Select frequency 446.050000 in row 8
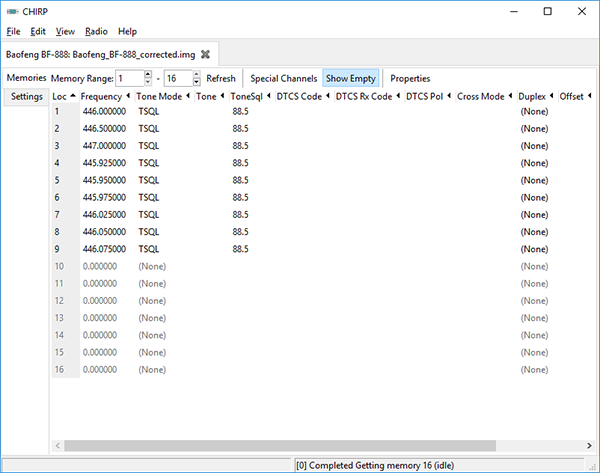The width and height of the screenshot is (600, 473). (x=104, y=232)
